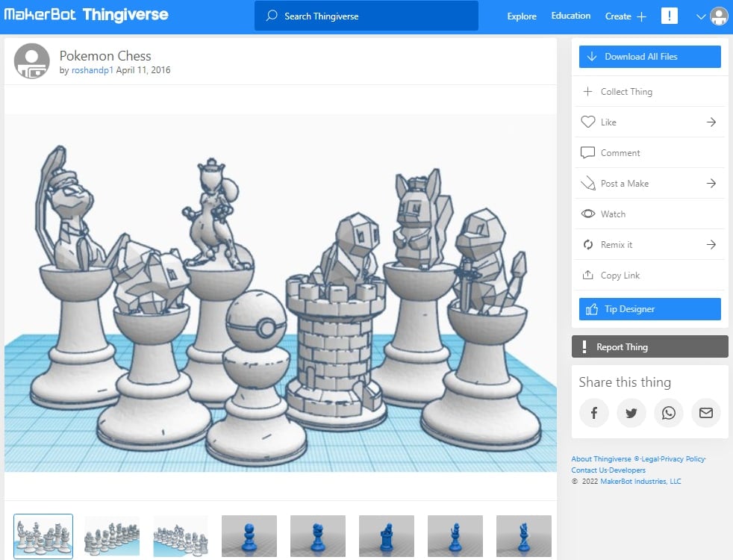733x560 pixels.
Task: Open the About Thingiverse link
Action: 601,459
